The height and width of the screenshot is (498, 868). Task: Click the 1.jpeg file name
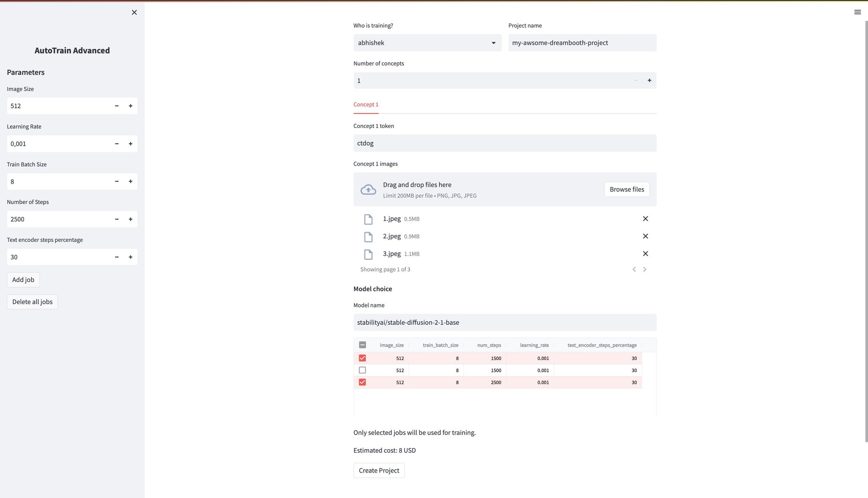pos(392,219)
